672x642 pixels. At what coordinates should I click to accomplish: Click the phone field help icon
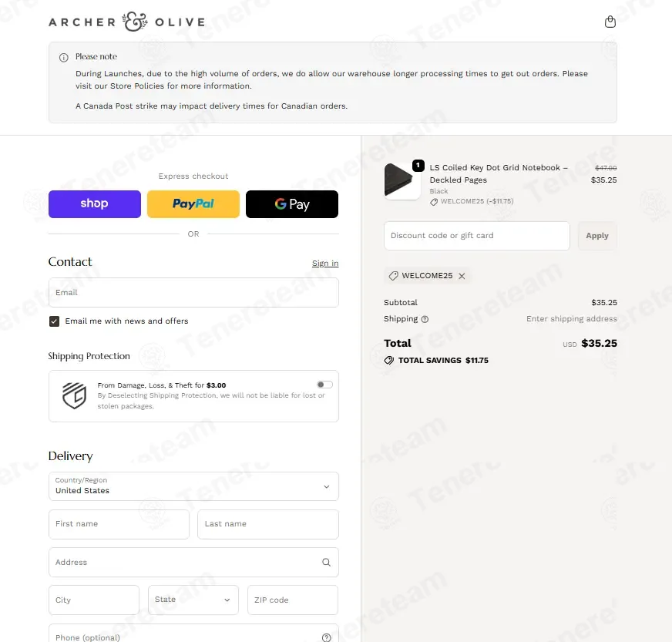[326, 637]
